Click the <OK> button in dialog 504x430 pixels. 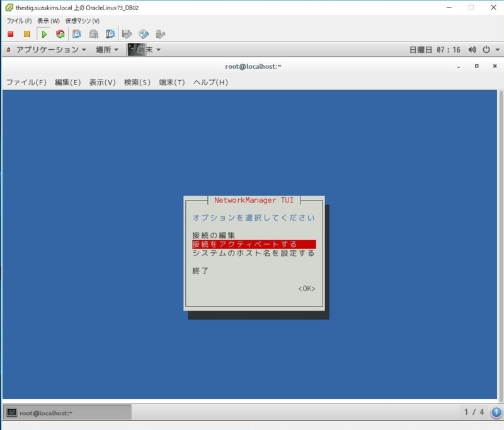(x=307, y=289)
